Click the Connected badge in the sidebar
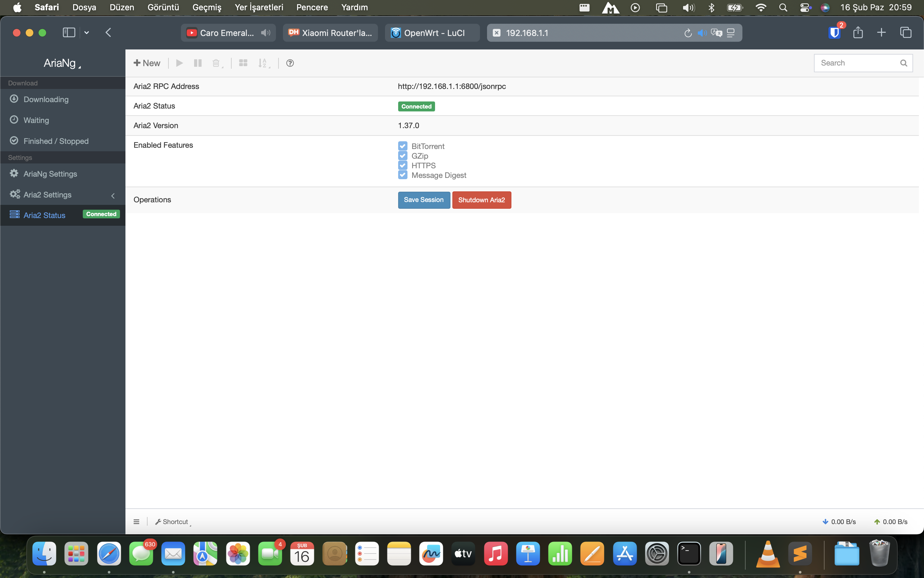This screenshot has width=924, height=578. [101, 214]
